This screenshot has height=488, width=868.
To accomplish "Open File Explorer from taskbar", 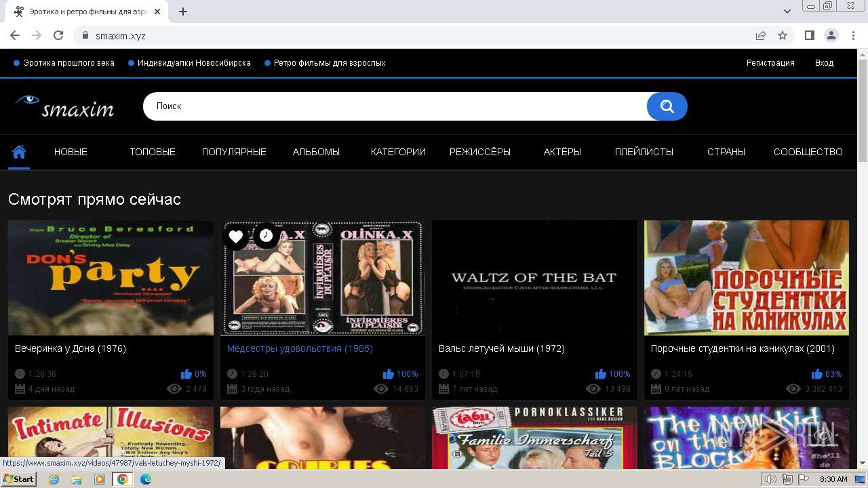I will click(77, 479).
